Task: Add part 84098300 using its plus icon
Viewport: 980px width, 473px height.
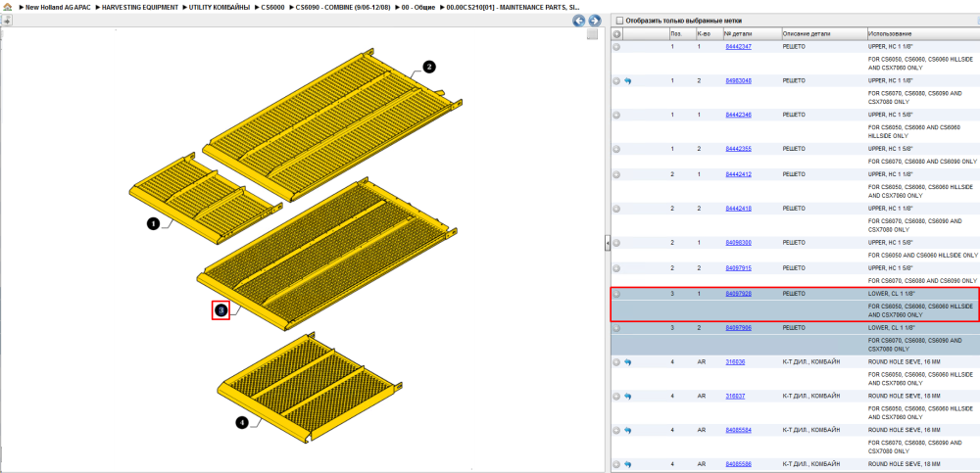Action: [616, 243]
